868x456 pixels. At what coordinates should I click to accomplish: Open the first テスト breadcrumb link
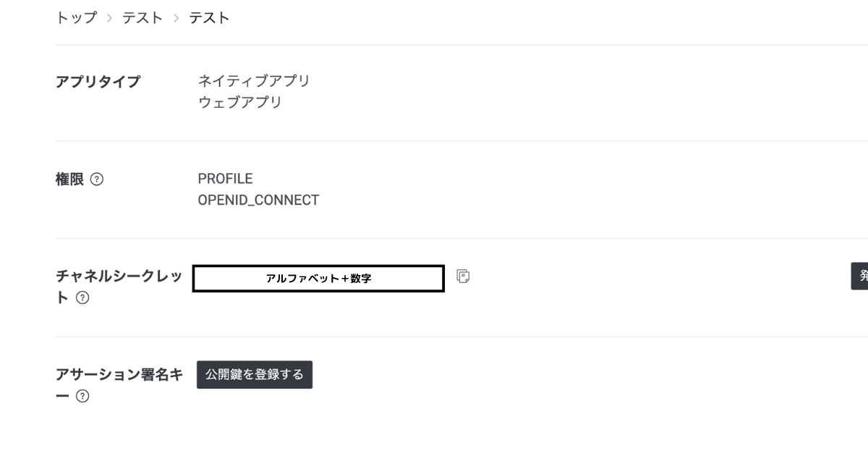[x=141, y=17]
